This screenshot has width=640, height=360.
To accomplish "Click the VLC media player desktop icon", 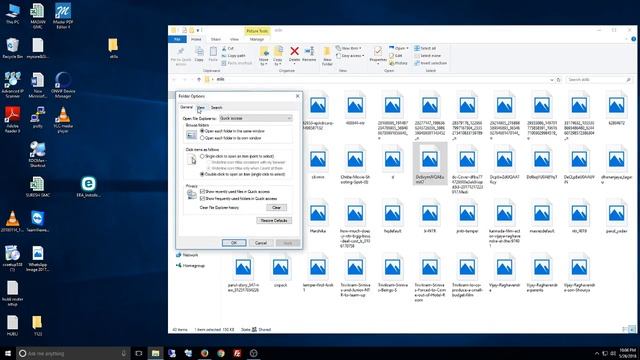I will [63, 120].
